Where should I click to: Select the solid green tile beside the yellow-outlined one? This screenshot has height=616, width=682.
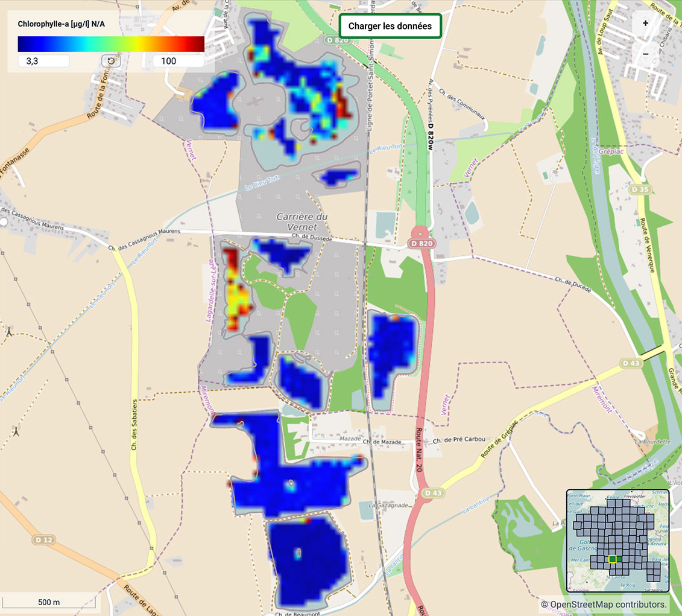coord(620,559)
